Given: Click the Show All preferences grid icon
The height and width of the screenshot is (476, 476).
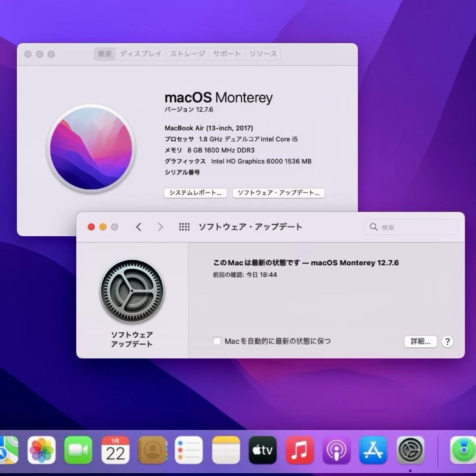Looking at the screenshot, I should [184, 227].
